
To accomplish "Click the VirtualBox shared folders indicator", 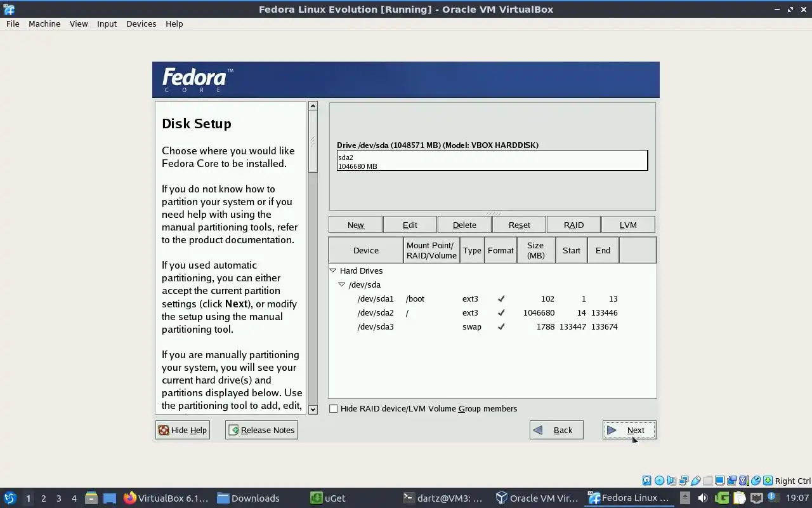I will pos(707,481).
